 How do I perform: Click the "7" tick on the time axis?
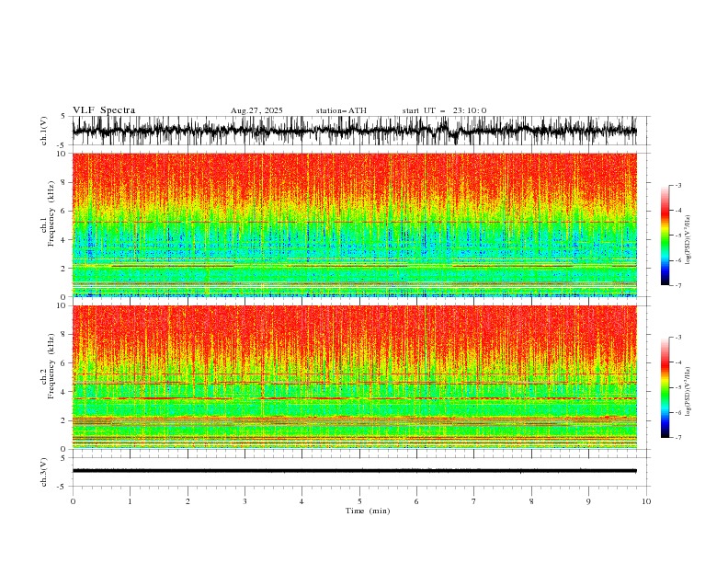474,501
